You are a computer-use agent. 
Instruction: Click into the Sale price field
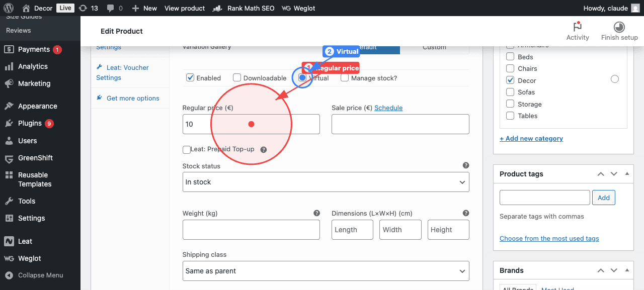tap(400, 124)
